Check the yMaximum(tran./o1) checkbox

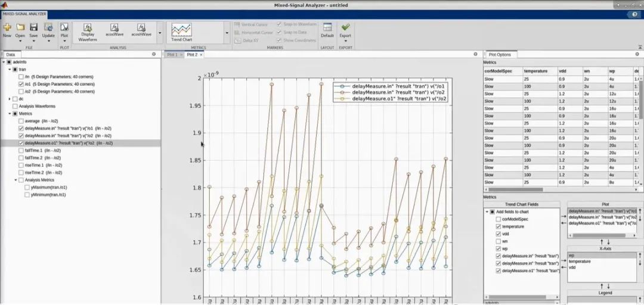tap(27, 187)
